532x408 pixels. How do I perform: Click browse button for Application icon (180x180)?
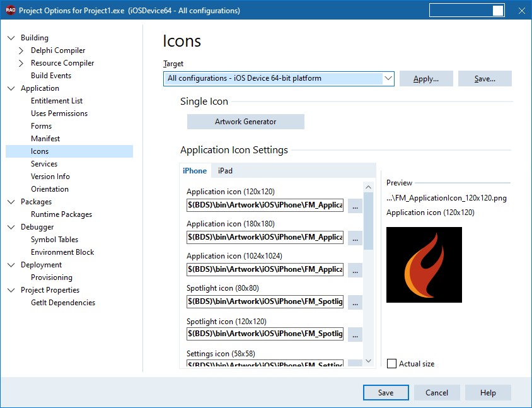click(x=355, y=238)
